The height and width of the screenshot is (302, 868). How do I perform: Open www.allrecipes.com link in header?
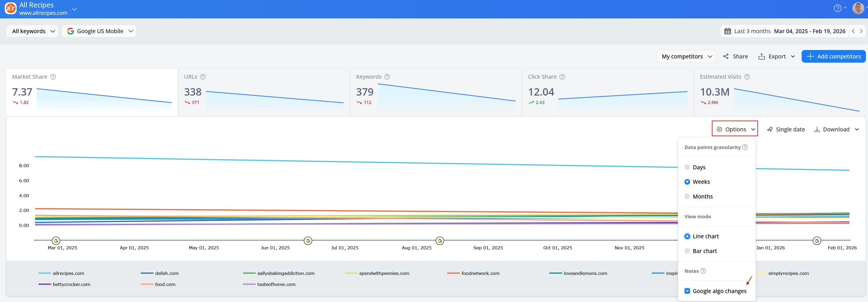[x=43, y=13]
